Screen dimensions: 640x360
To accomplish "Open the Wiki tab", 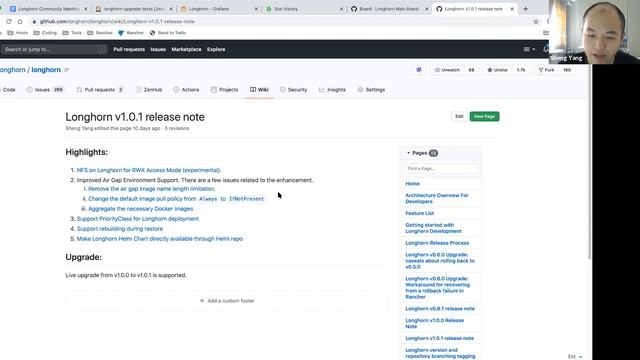I will coord(259,89).
